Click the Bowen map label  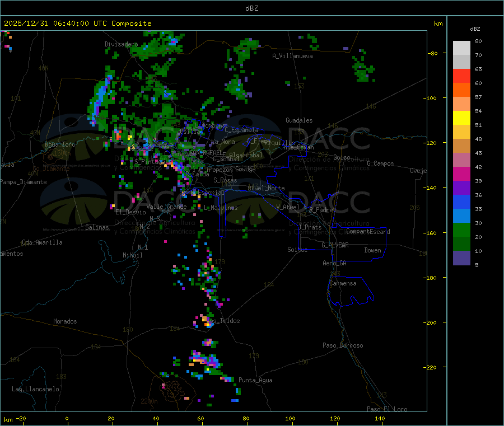[x=372, y=250]
